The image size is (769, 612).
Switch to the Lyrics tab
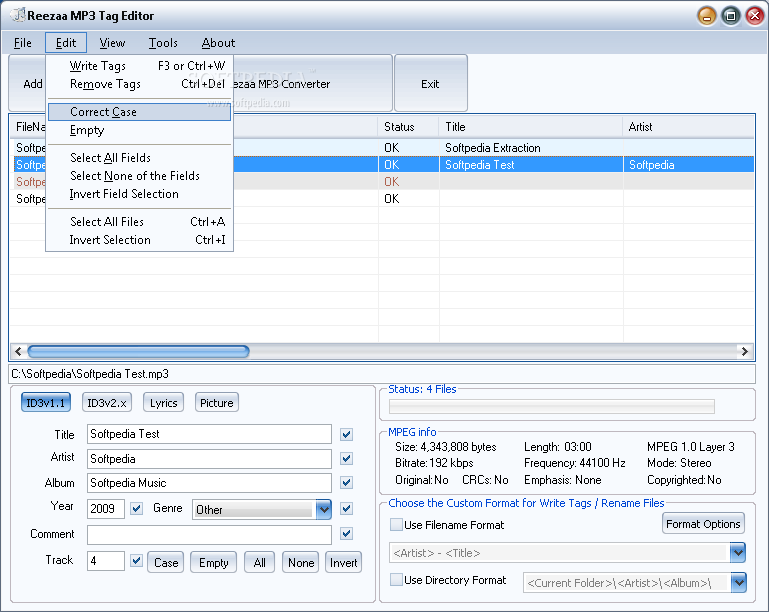pos(163,403)
